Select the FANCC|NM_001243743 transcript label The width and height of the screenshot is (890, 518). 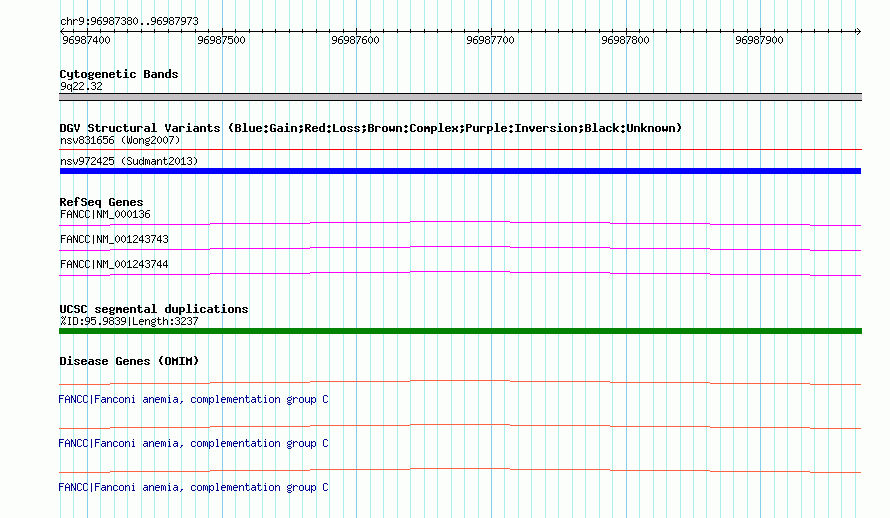tap(114, 239)
